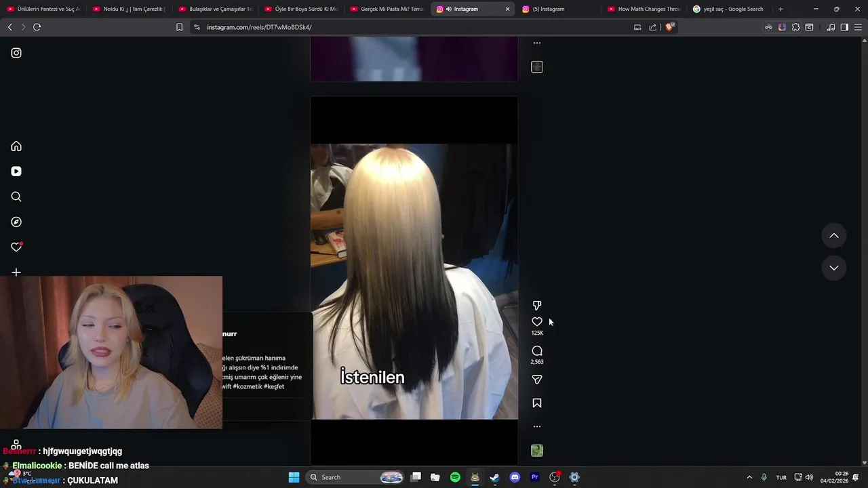Click the 125K likes count

click(x=537, y=333)
